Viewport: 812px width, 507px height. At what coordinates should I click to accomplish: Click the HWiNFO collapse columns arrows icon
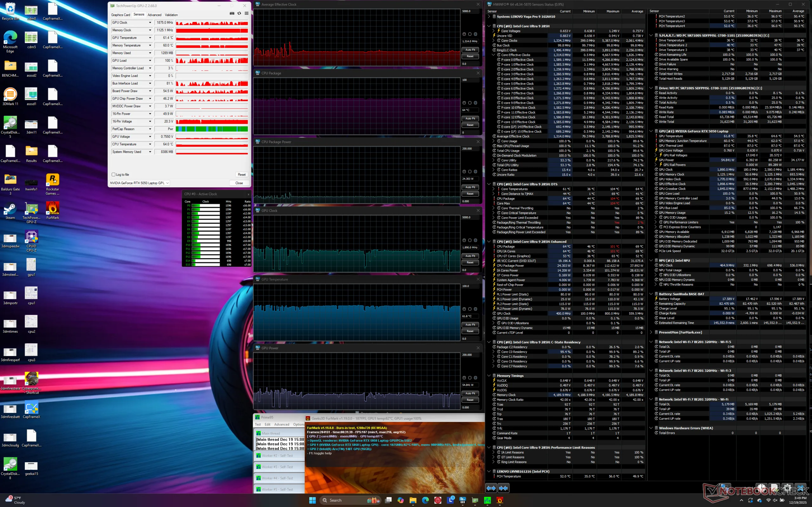click(x=503, y=488)
